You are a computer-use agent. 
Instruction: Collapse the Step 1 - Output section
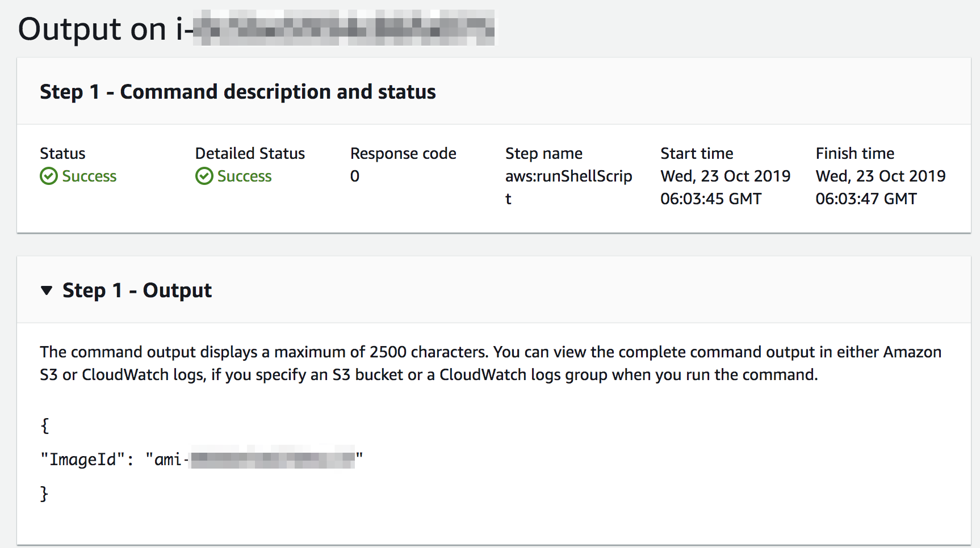[x=47, y=290]
